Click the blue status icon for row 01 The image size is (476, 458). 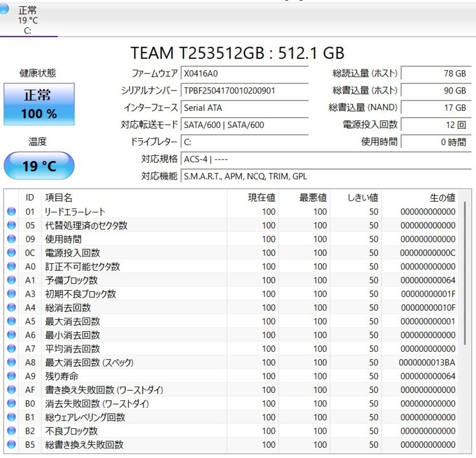tap(12, 212)
